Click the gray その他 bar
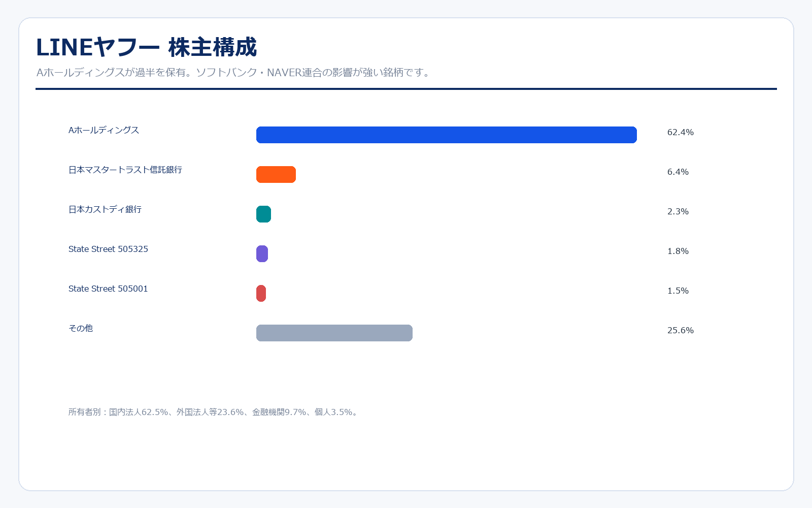 (x=334, y=333)
